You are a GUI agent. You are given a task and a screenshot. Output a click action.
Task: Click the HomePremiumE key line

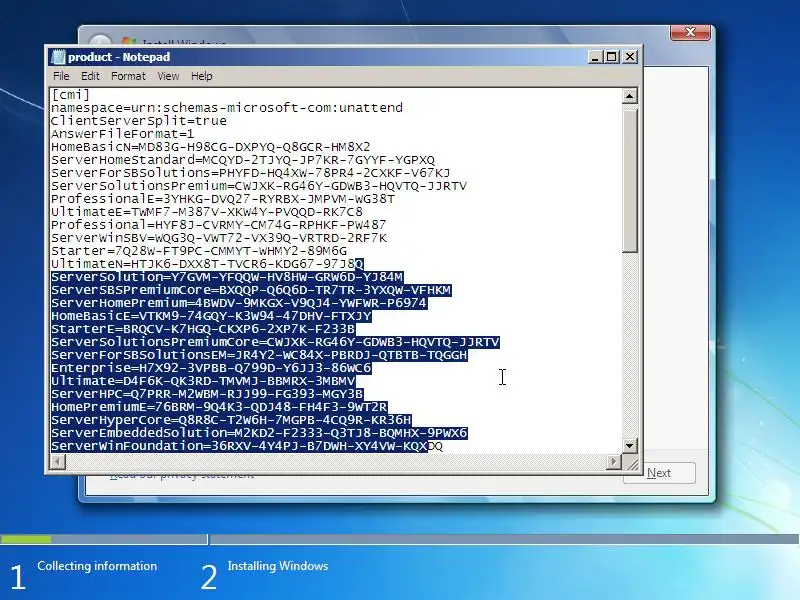[219, 407]
